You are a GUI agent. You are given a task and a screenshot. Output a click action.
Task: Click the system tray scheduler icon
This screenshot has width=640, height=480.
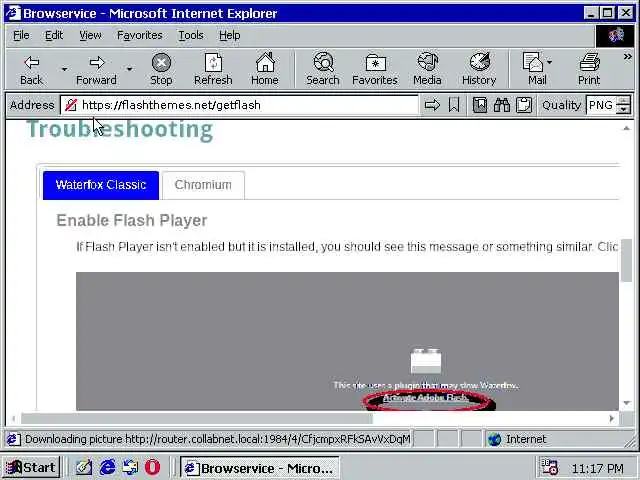tap(549, 467)
